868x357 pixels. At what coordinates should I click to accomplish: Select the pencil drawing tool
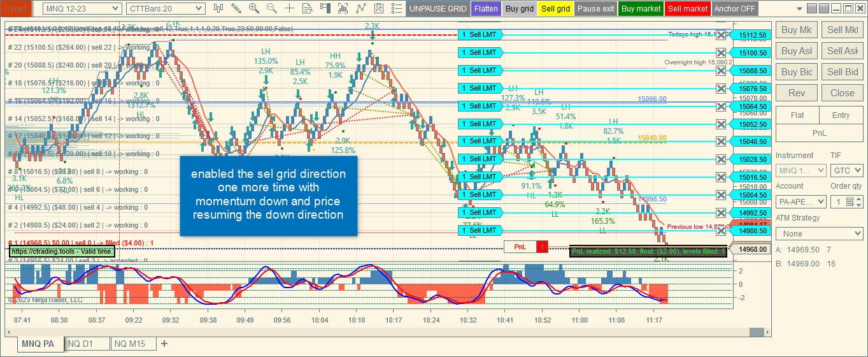pyautogui.click(x=236, y=8)
